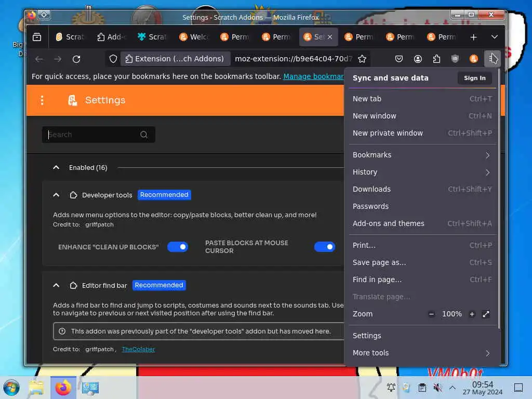Image resolution: width=532 pixels, height=399 pixels.
Task: Choose New window from the menu
Action: [422, 116]
